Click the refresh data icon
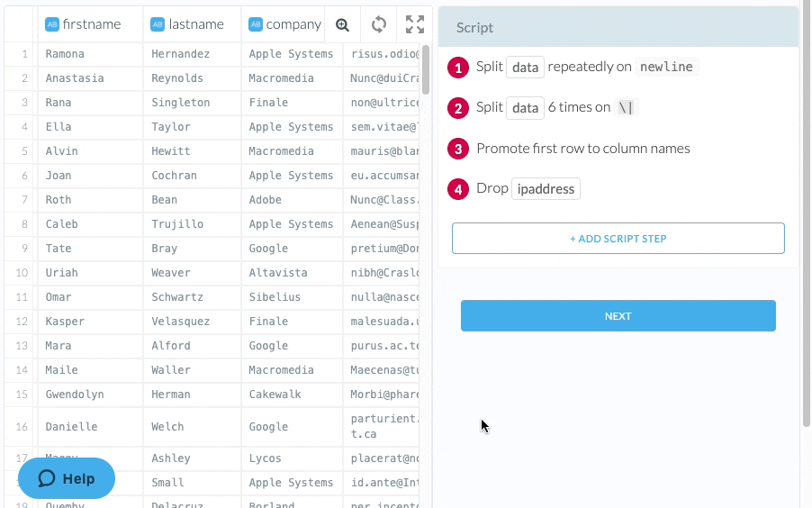This screenshot has width=812, height=508. (x=379, y=24)
